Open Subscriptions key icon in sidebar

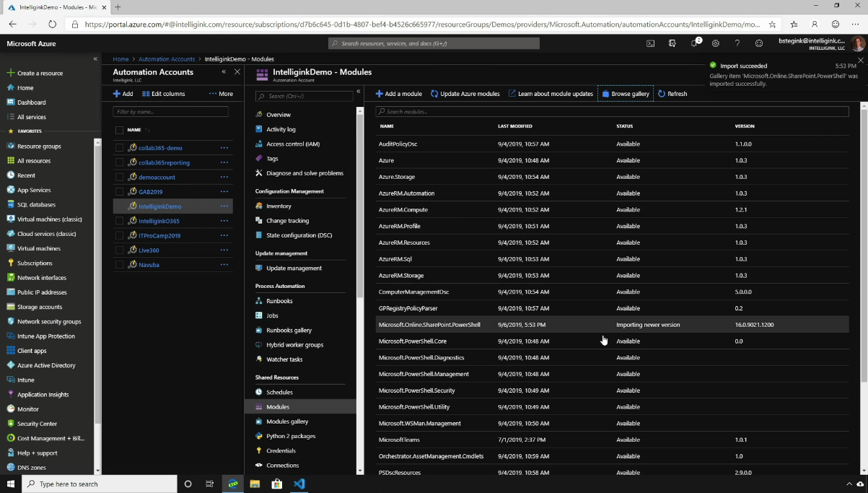(11, 263)
